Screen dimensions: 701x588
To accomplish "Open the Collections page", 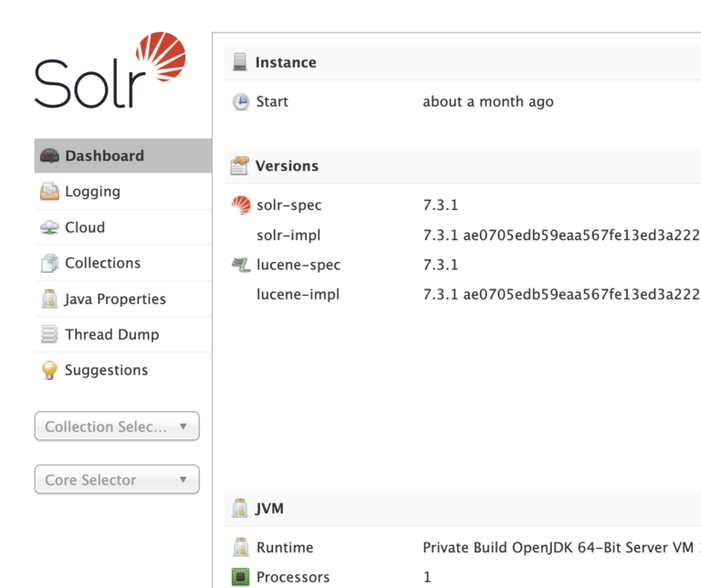I will [x=123, y=263].
